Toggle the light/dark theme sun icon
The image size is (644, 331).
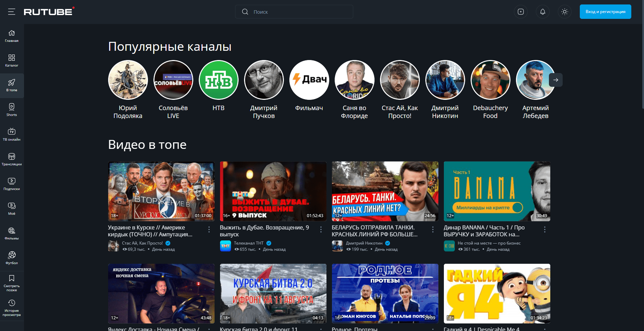[565, 12]
